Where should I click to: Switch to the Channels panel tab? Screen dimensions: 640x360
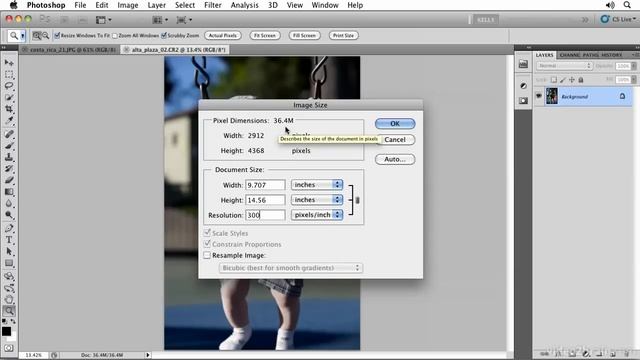tap(570, 55)
